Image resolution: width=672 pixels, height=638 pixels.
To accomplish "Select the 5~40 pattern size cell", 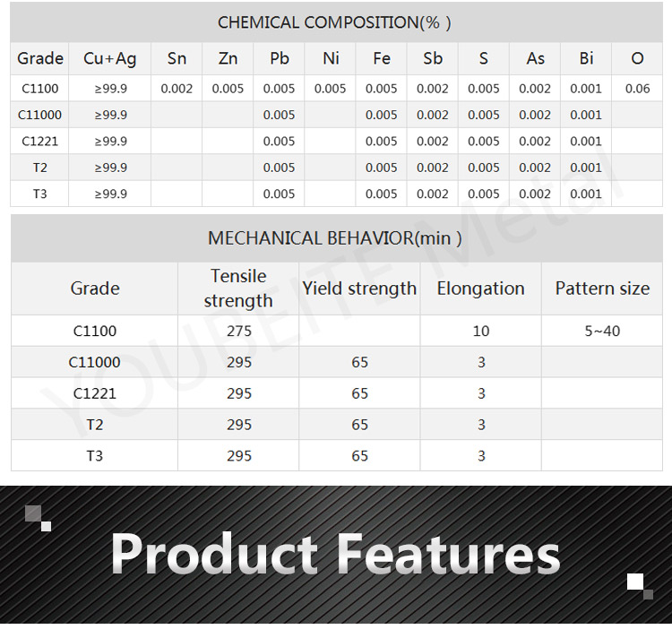I will (602, 331).
